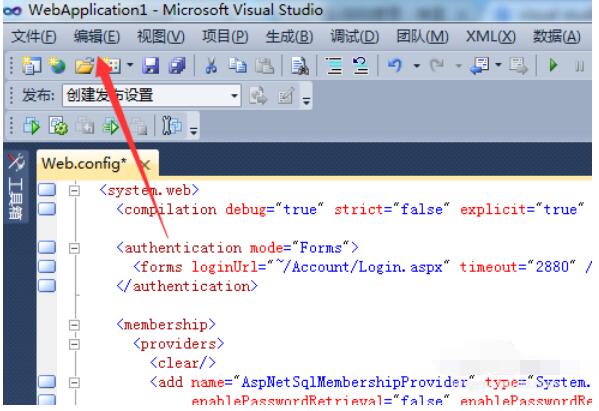The width and height of the screenshot is (599, 411).
Task: Click the timeout value "2880"
Action: coord(552,267)
